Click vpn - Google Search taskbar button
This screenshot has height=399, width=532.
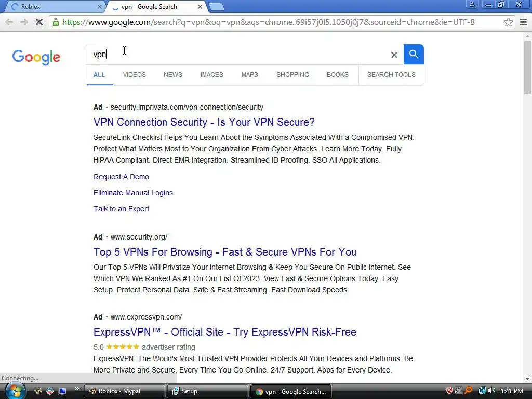[291, 391]
